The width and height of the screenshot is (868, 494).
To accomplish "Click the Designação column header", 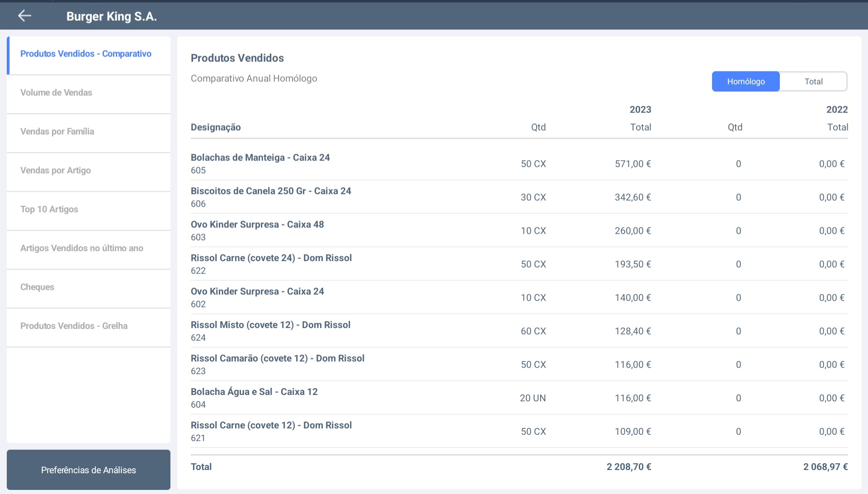I will 216,128.
